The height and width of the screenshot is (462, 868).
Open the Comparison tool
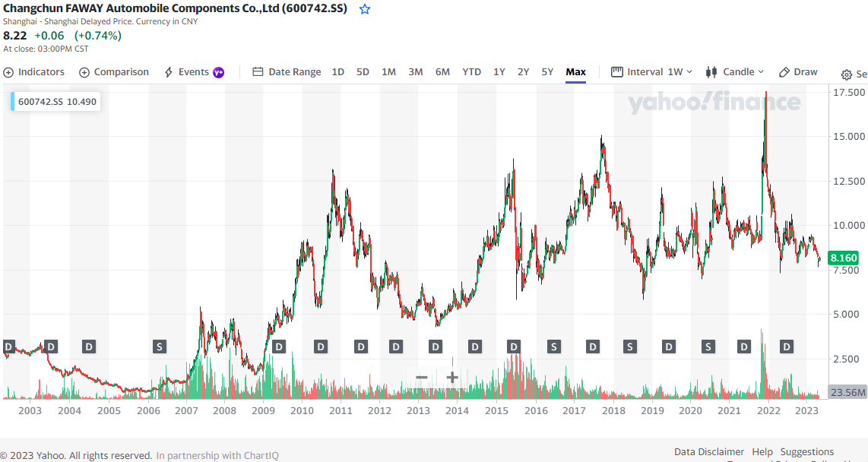coord(114,72)
